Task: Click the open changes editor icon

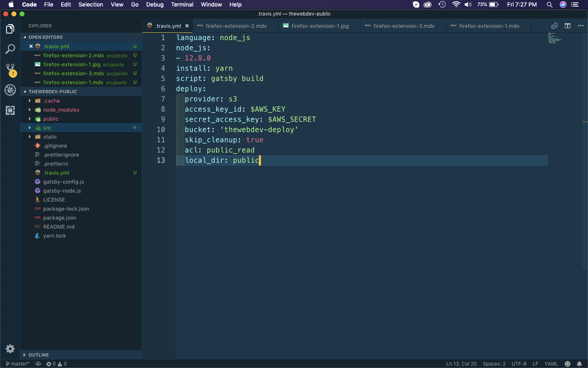Action: [555, 26]
